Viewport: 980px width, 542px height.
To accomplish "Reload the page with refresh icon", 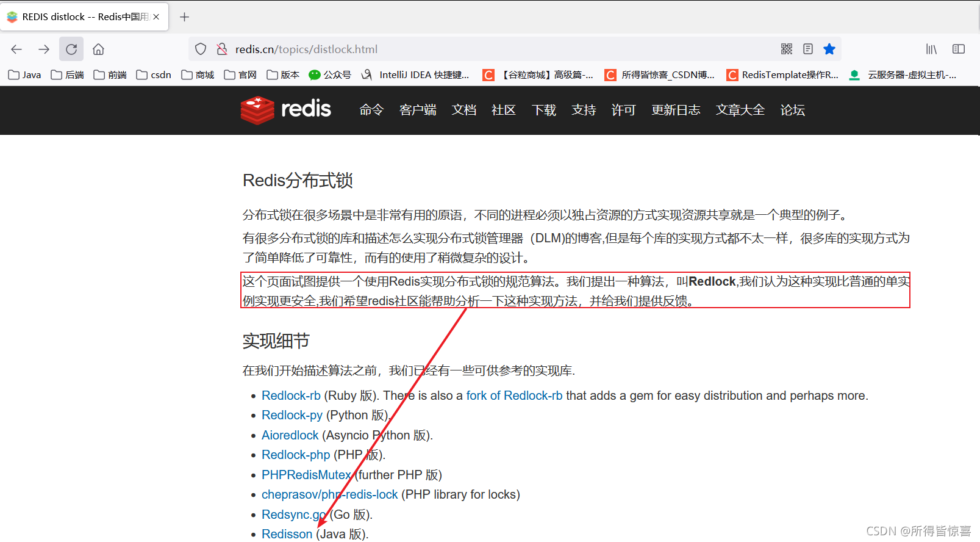I will [71, 49].
